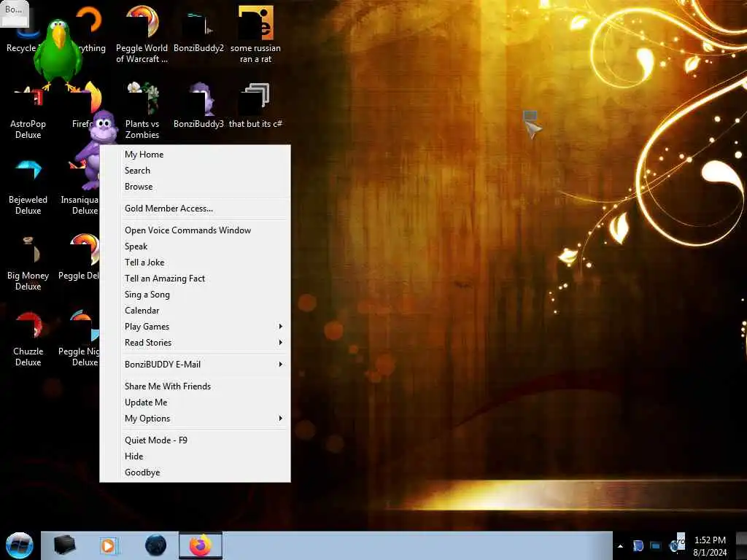Select the Bejeweled Deluxe desktop icon
The image size is (747, 560).
pos(28,187)
